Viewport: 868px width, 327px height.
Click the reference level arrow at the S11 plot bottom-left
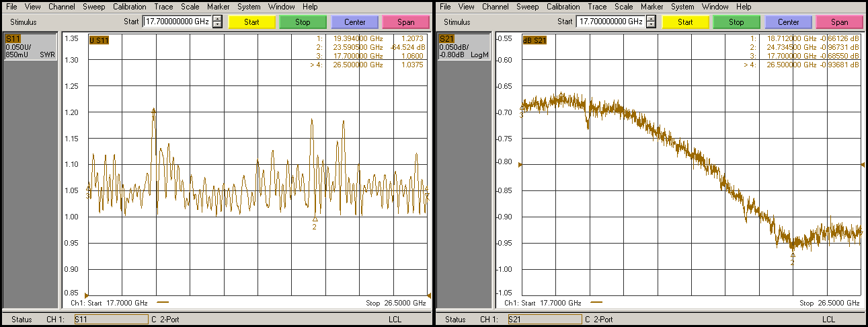click(86, 295)
